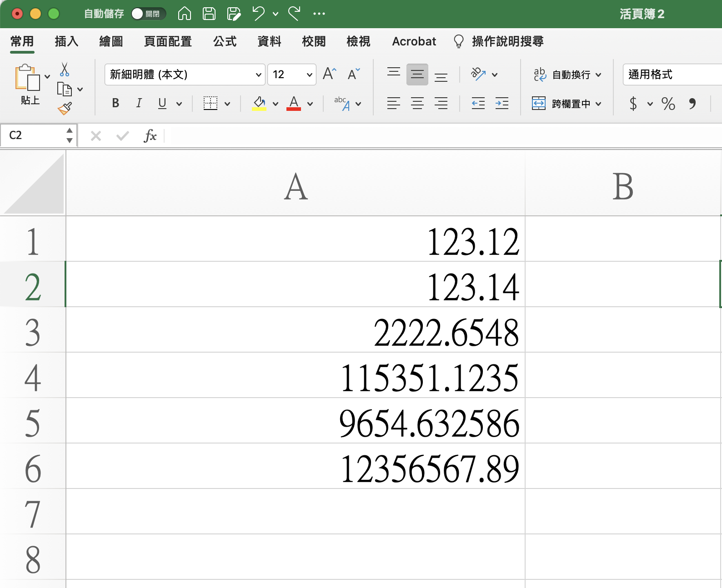
Task: Open the 頁面配置 Page Layout tab
Action: [x=168, y=41]
